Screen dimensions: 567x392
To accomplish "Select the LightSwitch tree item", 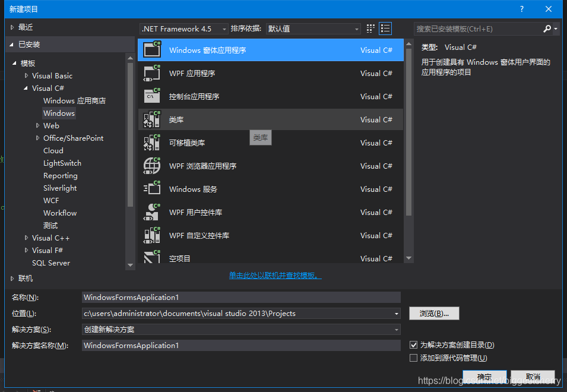I will [62, 163].
